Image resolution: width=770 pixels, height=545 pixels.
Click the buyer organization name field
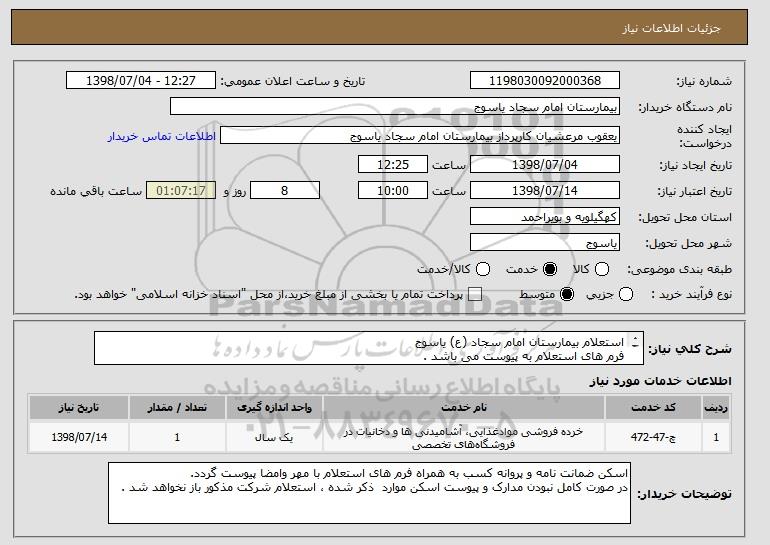[395, 107]
